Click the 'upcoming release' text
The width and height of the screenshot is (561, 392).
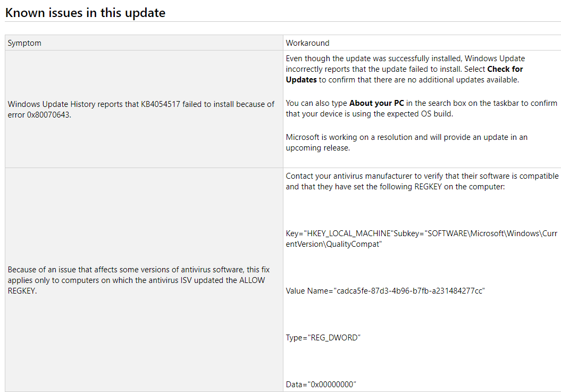[x=317, y=148]
